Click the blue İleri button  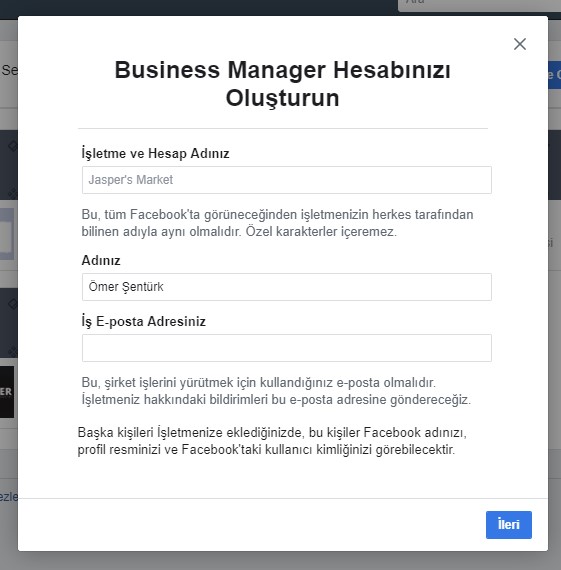(x=509, y=525)
